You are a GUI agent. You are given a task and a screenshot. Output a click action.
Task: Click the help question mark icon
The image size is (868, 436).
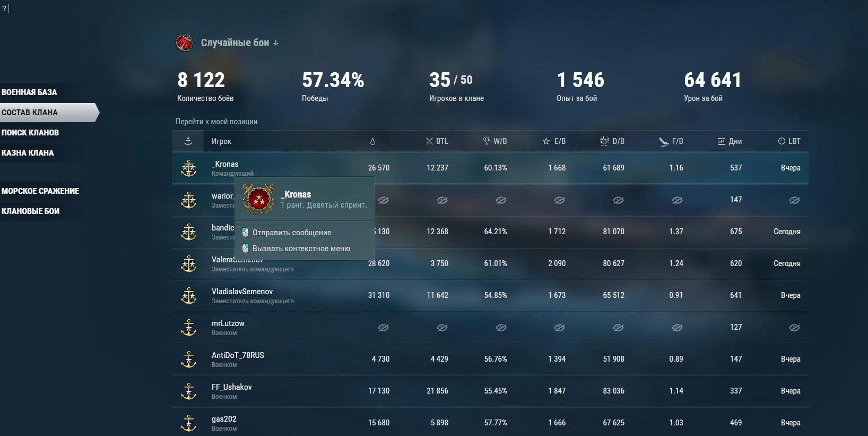4,8
